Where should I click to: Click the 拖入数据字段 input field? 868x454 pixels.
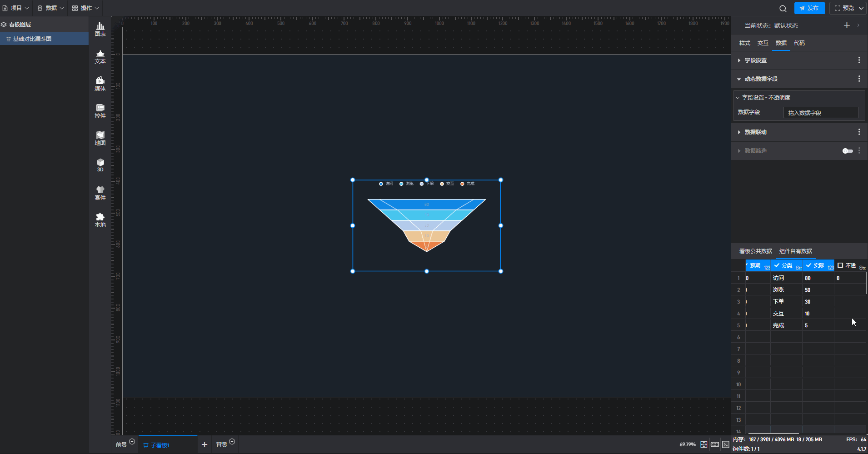(820, 113)
